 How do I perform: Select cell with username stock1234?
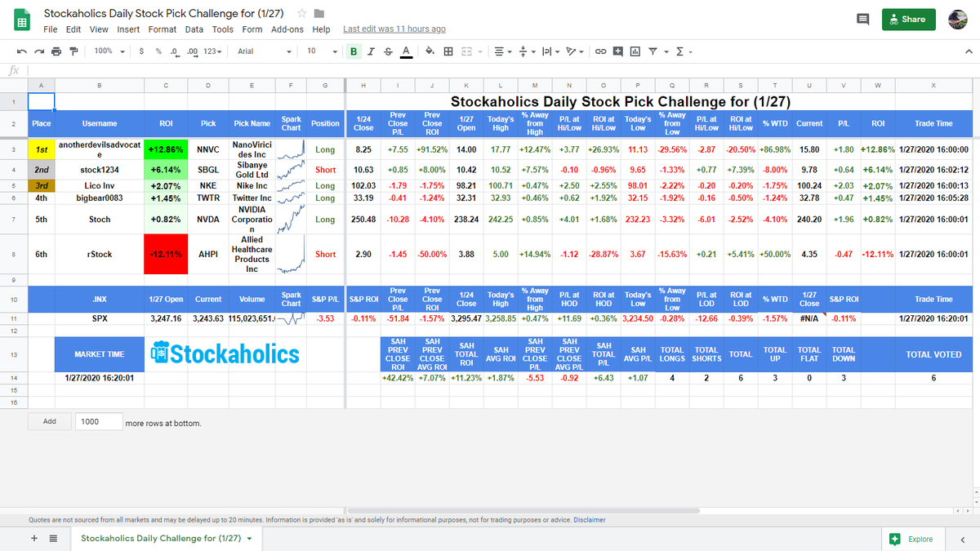[99, 170]
